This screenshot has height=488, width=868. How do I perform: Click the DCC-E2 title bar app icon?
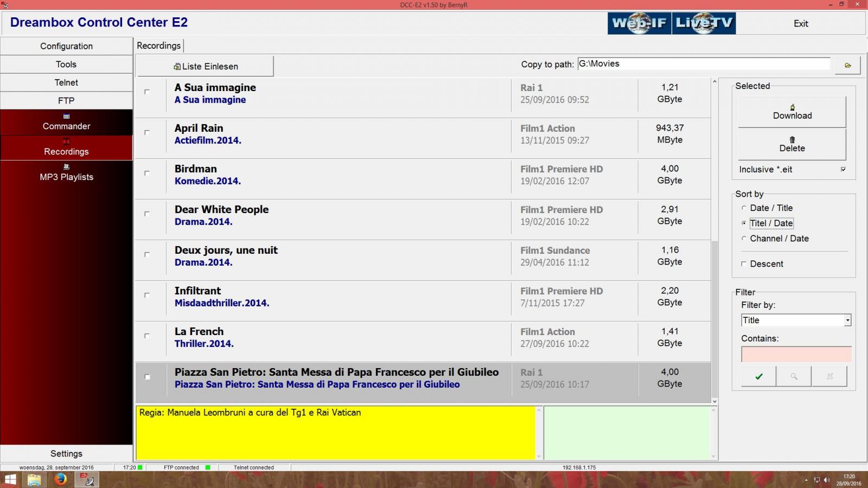coord(5,5)
